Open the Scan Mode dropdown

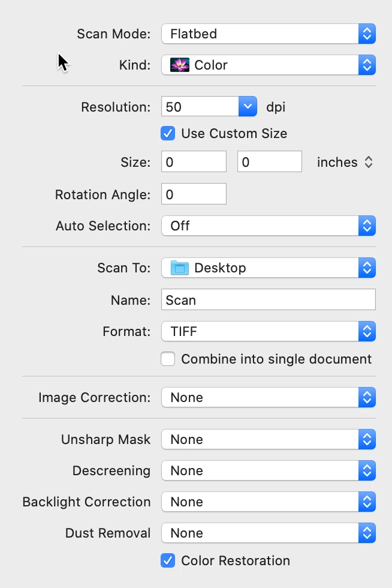coord(268,34)
